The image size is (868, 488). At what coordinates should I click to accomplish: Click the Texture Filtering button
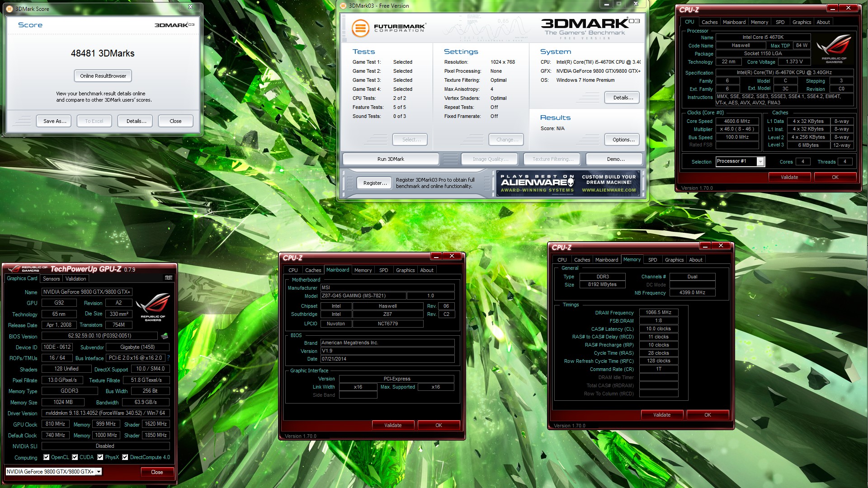click(x=552, y=159)
